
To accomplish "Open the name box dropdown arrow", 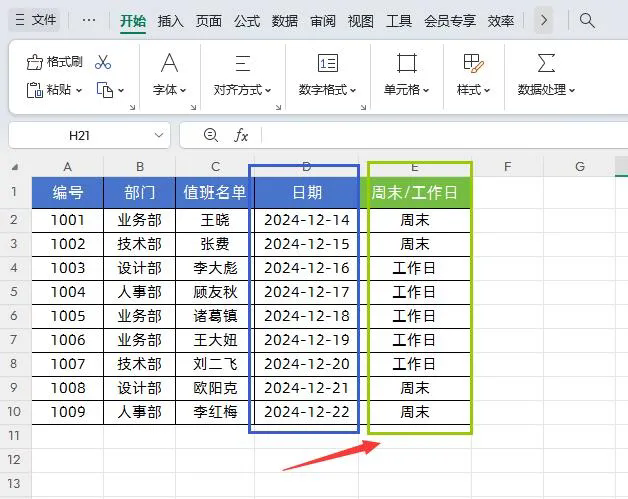I will click(159, 135).
